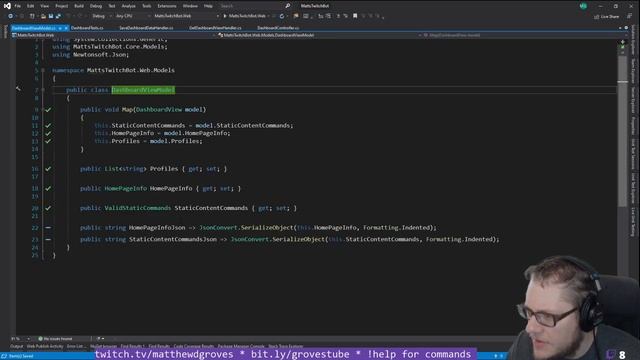Image resolution: width=640 pixels, height=360 pixels.
Task: Click the split editor handle above scrollbar
Action: point(622,41)
